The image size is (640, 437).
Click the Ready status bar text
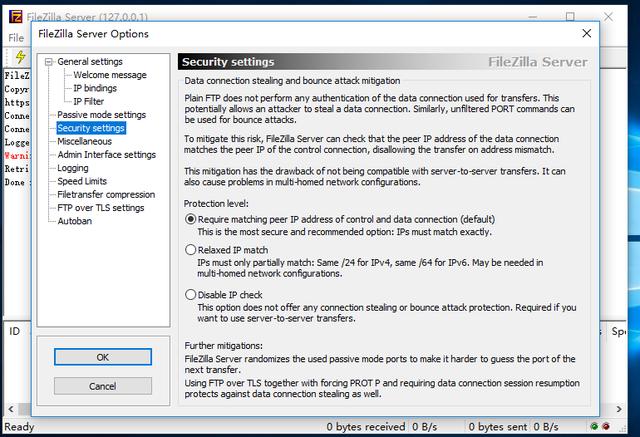19,427
